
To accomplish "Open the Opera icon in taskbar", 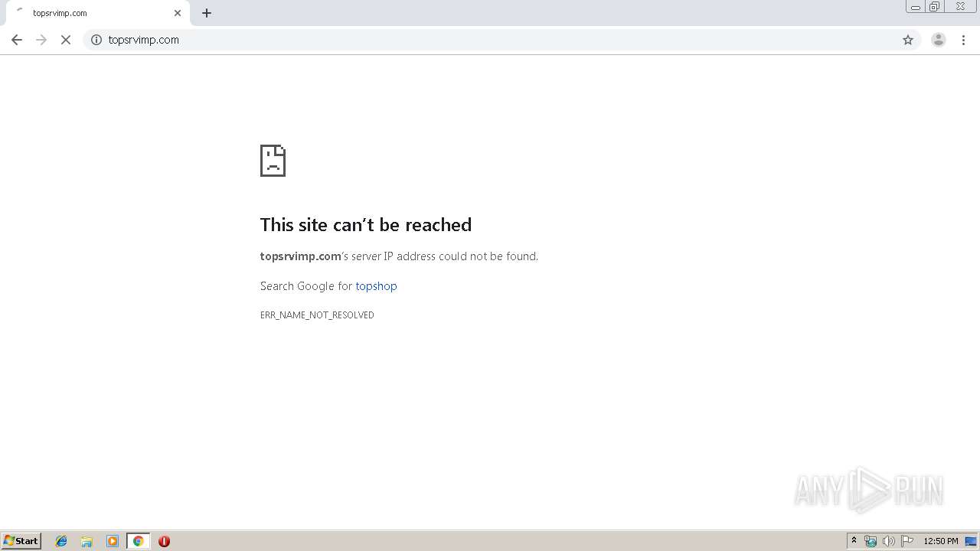I will [164, 541].
